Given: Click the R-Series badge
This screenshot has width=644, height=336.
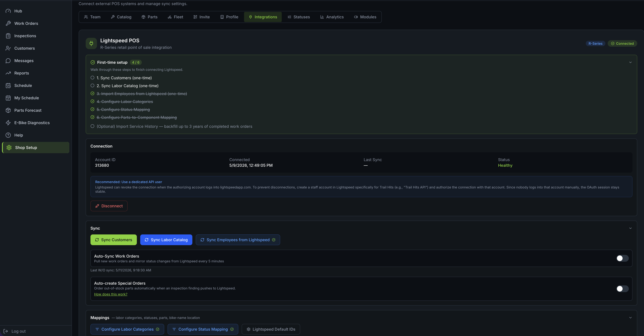Looking at the screenshot, I should click(x=595, y=44).
